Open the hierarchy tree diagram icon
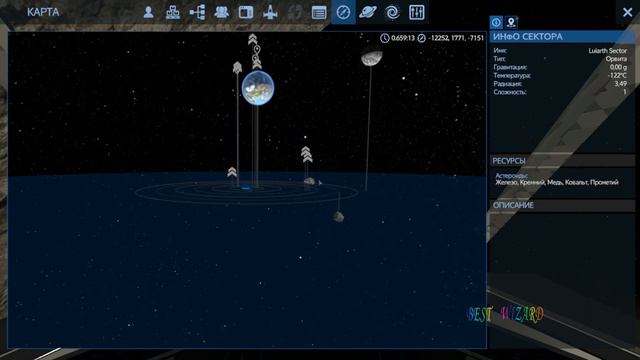The width and height of the screenshot is (640, 360). pyautogui.click(x=198, y=12)
